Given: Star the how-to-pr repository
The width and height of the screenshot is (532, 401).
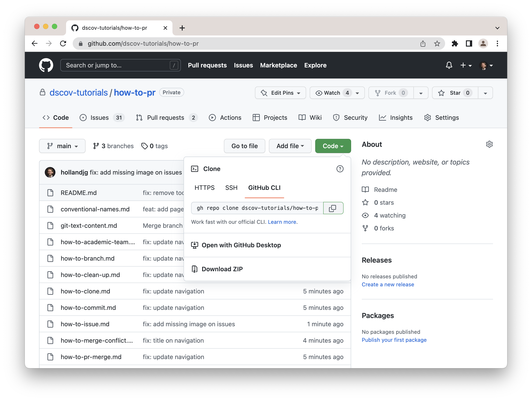Looking at the screenshot, I should 455,93.
